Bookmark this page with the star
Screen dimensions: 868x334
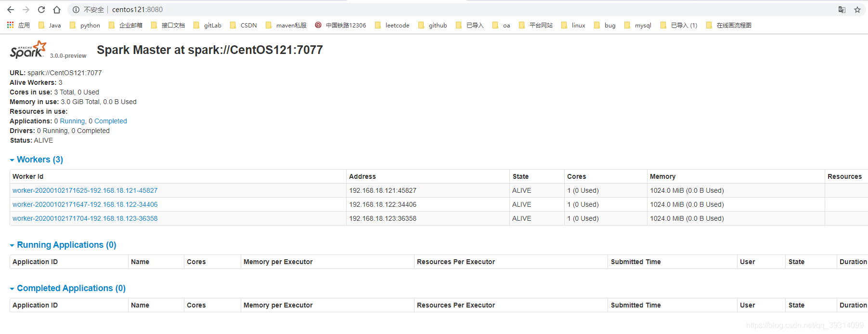[857, 10]
